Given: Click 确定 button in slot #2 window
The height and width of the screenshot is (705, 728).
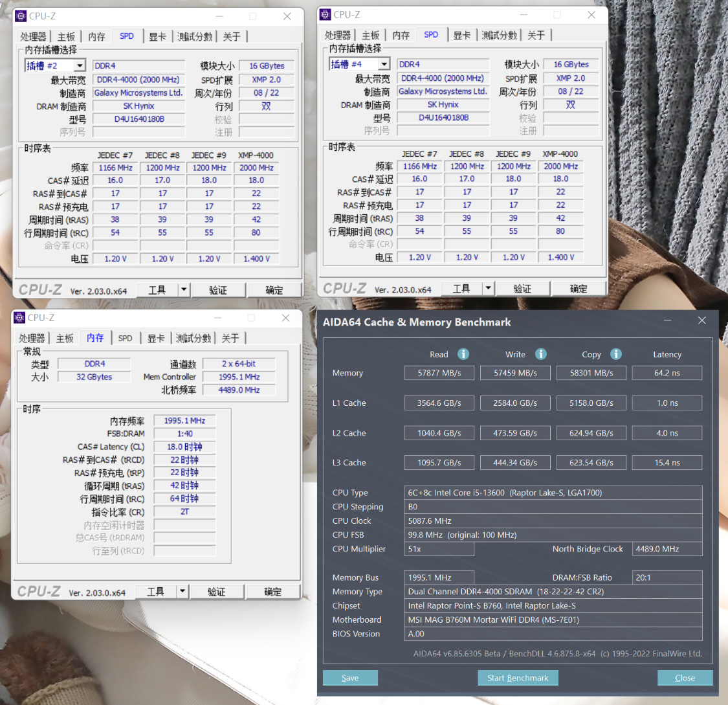Looking at the screenshot, I should pyautogui.click(x=274, y=290).
